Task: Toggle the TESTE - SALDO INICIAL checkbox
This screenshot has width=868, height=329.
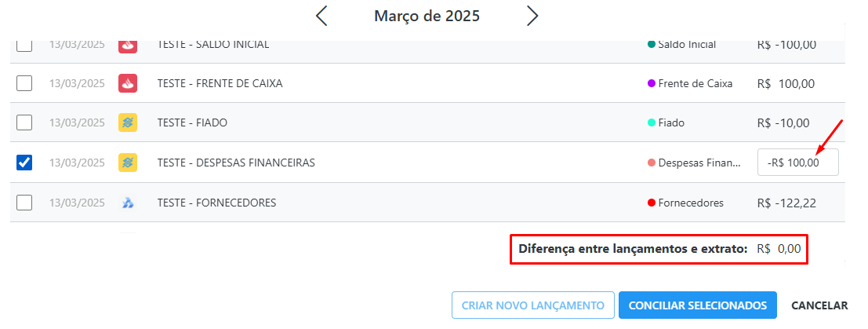Action: pyautogui.click(x=24, y=45)
